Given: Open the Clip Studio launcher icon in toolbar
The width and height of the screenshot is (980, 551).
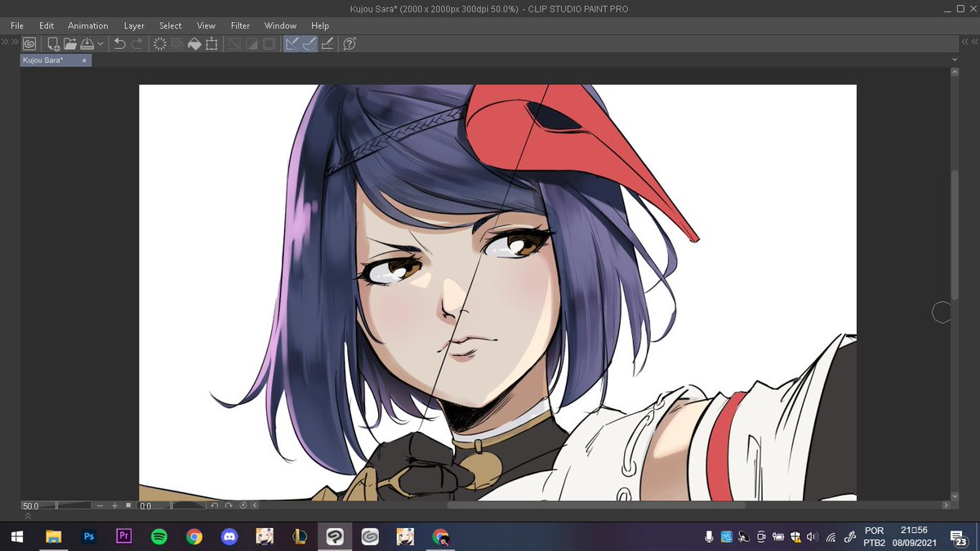Looking at the screenshot, I should [29, 44].
